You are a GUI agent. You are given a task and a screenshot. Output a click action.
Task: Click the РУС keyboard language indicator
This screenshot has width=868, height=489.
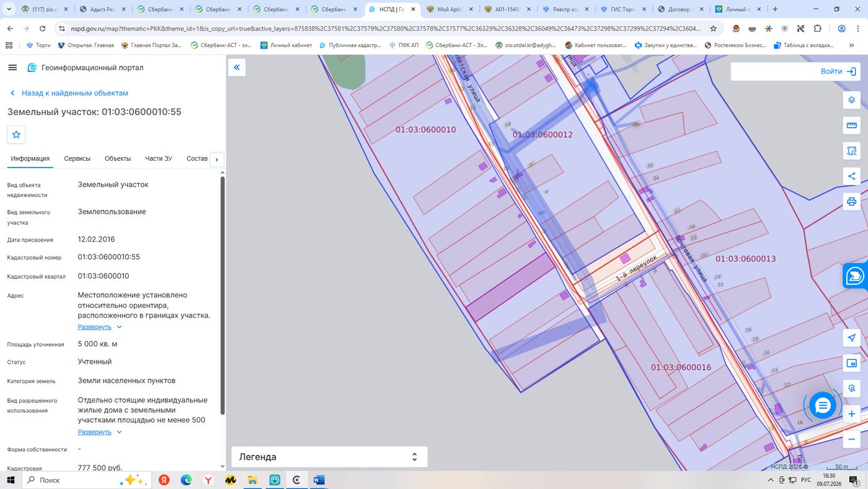coord(806,480)
